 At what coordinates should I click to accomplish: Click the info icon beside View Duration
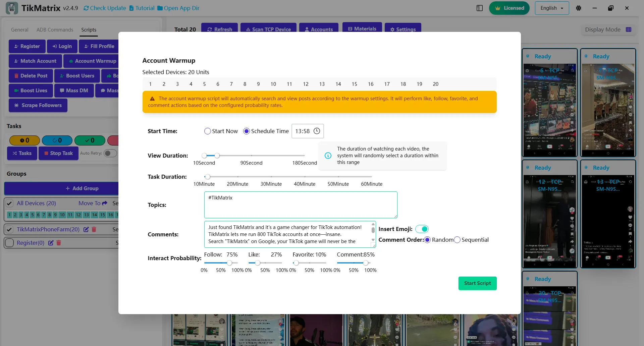point(328,156)
